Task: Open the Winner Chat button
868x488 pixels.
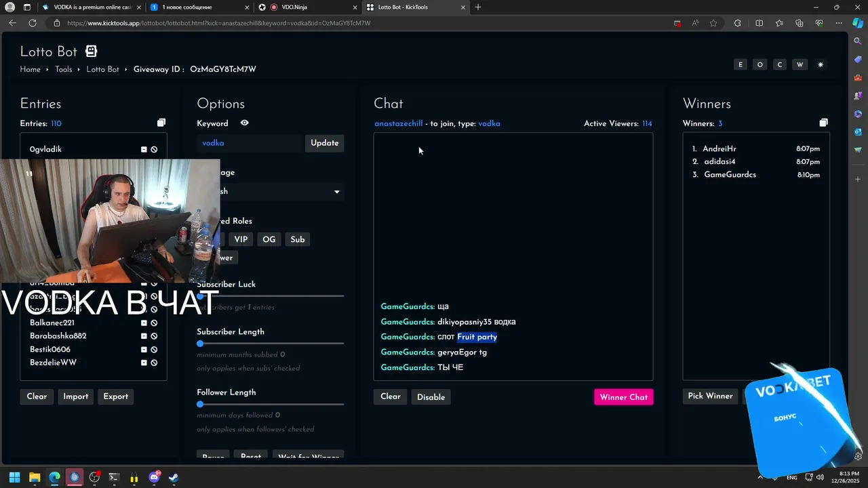Action: coord(624,397)
